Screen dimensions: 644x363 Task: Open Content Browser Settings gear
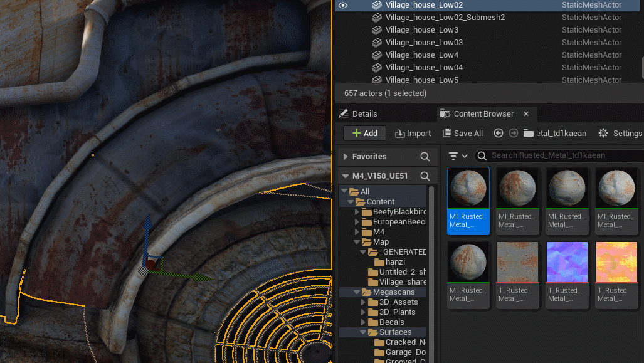coord(603,133)
